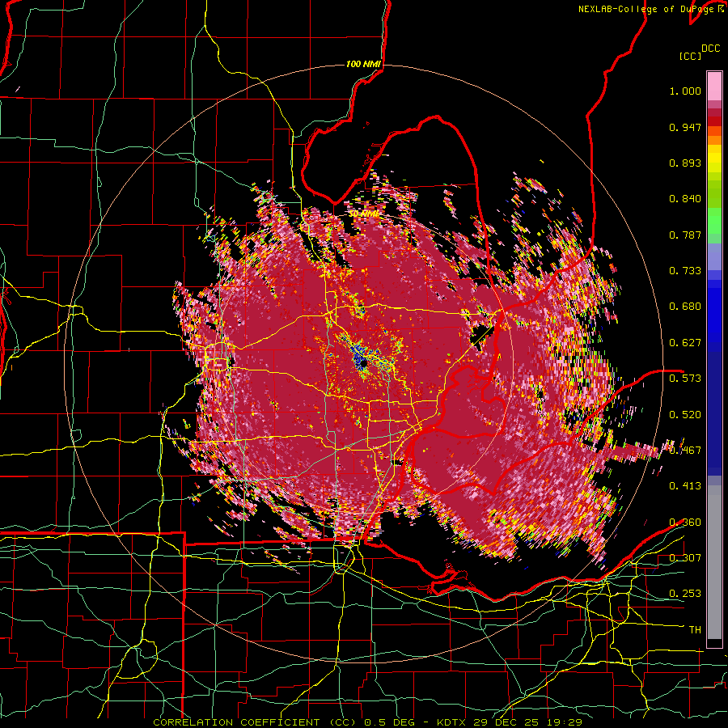Click the 0.627 legend value
This screenshot has height=728, width=728.
pos(685,343)
